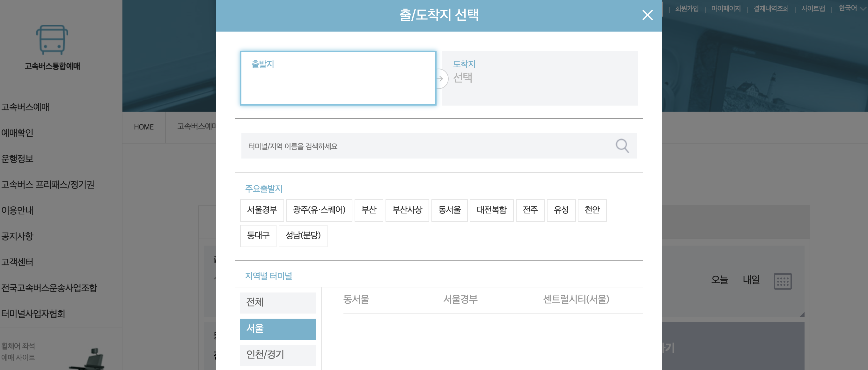Choose 광주(유·스퀘어) terminal

[x=319, y=210]
